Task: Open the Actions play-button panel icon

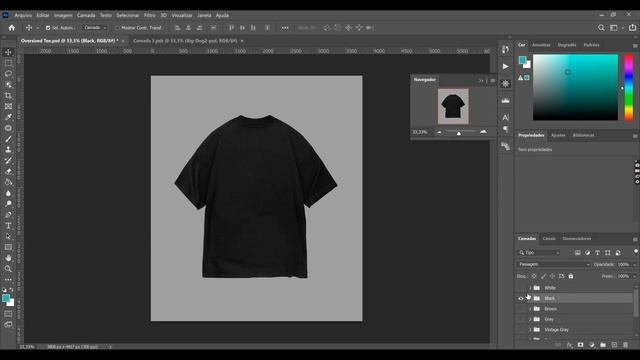Action: 506,66
